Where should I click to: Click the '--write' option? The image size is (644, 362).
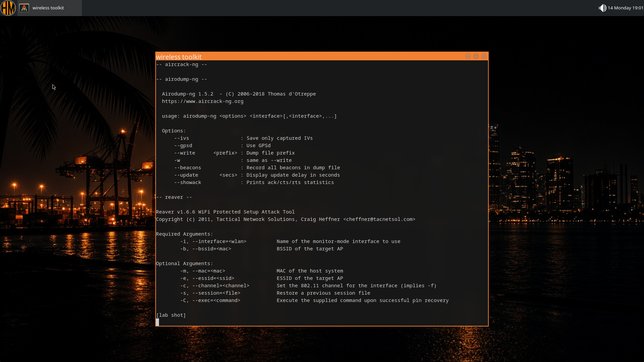click(x=184, y=153)
